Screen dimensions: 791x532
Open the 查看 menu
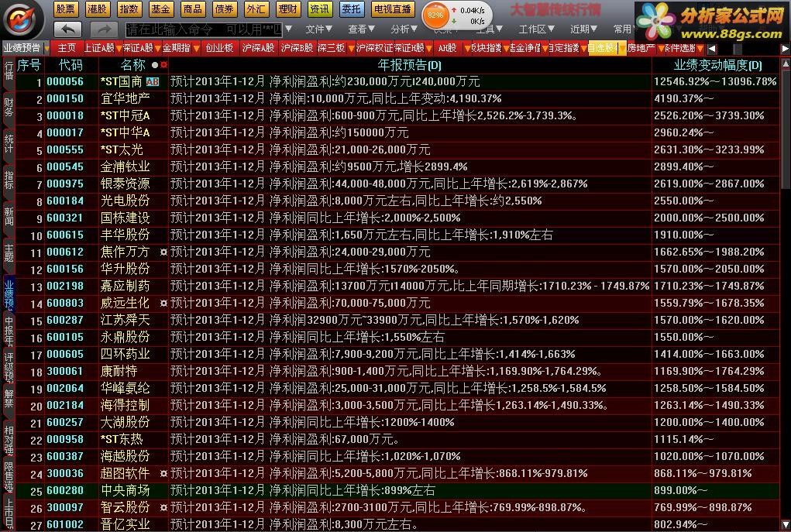361,29
